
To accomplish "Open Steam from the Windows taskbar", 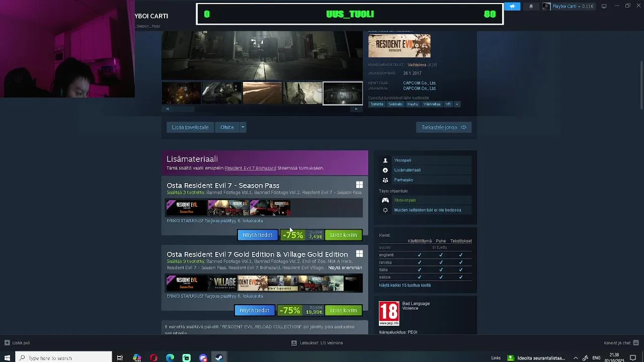I will pos(219,358).
